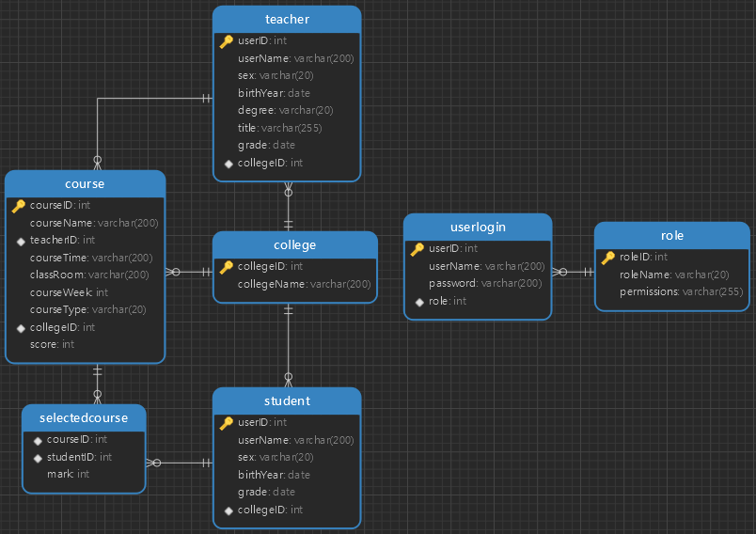Select the selectedcourse table header
756x534 pixels.
[x=84, y=417]
